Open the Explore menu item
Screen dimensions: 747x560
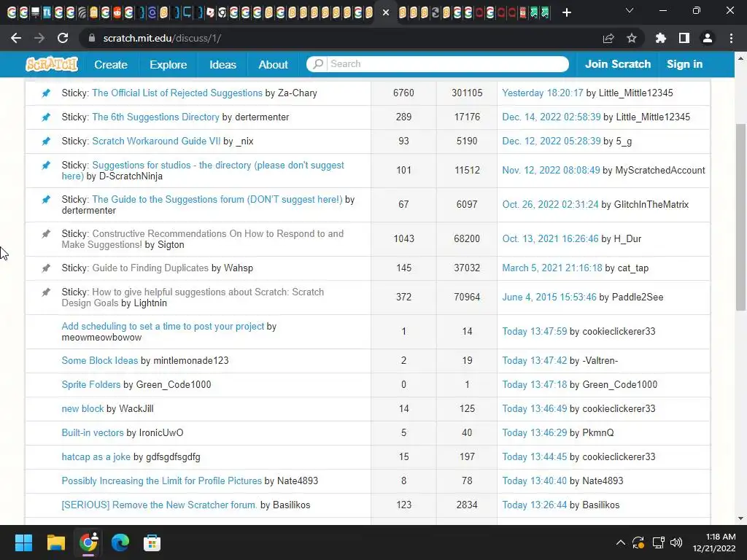tap(169, 64)
